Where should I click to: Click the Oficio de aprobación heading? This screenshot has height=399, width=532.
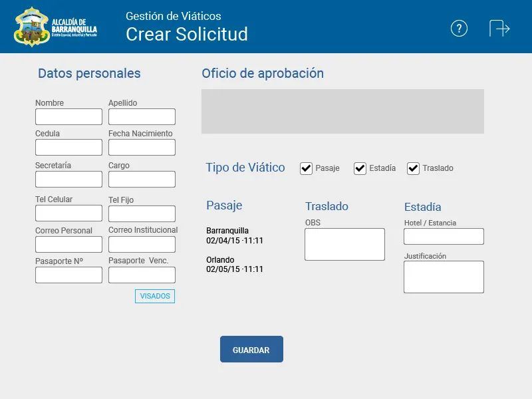point(263,73)
